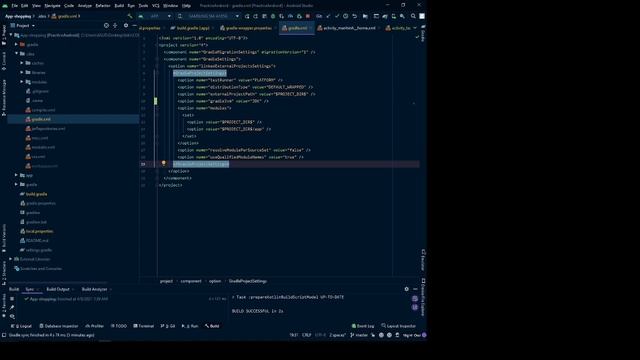Open the Layout Inspector tool window
This screenshot has width=640, height=360.
pyautogui.click(x=399, y=326)
